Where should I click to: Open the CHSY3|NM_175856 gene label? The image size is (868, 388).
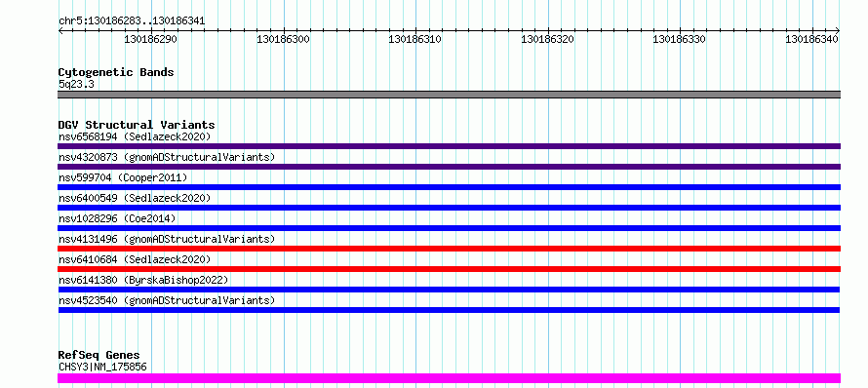[102, 367]
